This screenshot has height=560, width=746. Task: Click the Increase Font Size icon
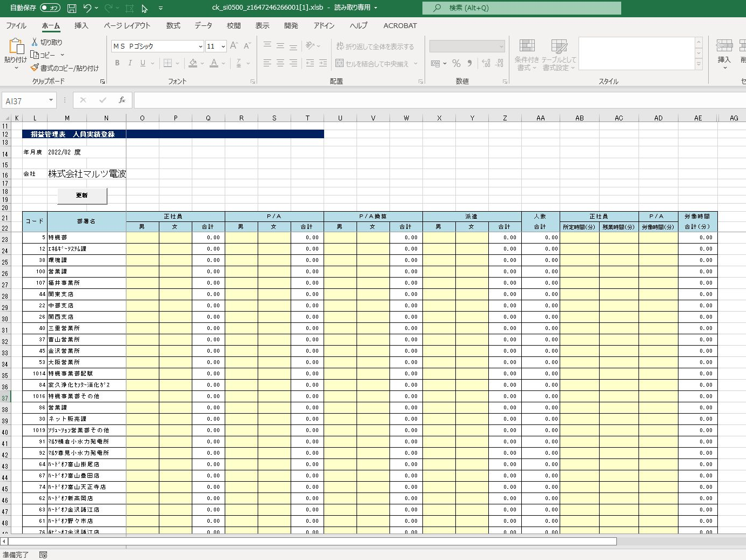(x=234, y=46)
